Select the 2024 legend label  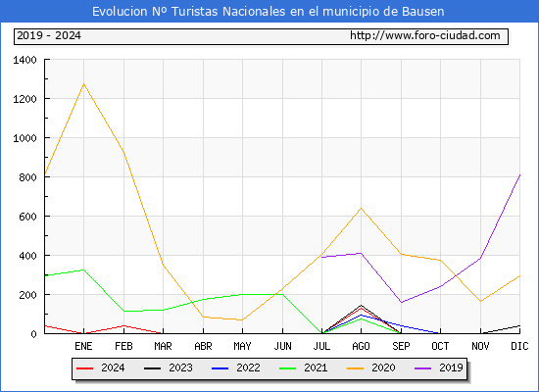point(113,367)
